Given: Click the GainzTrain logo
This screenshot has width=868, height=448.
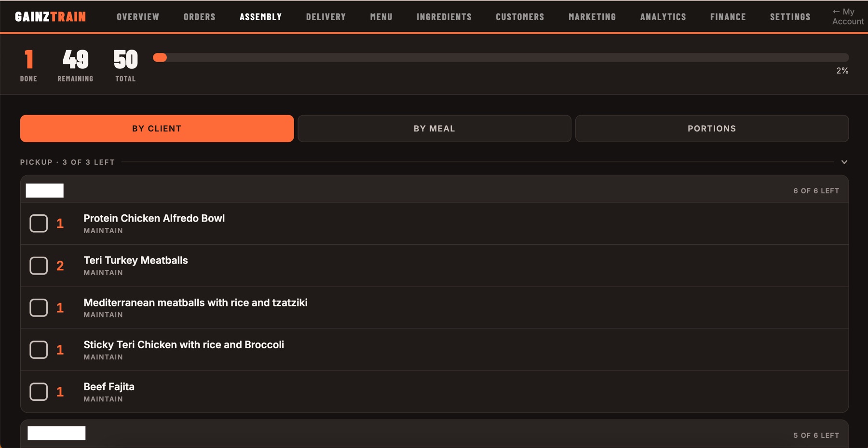Looking at the screenshot, I should pyautogui.click(x=50, y=17).
